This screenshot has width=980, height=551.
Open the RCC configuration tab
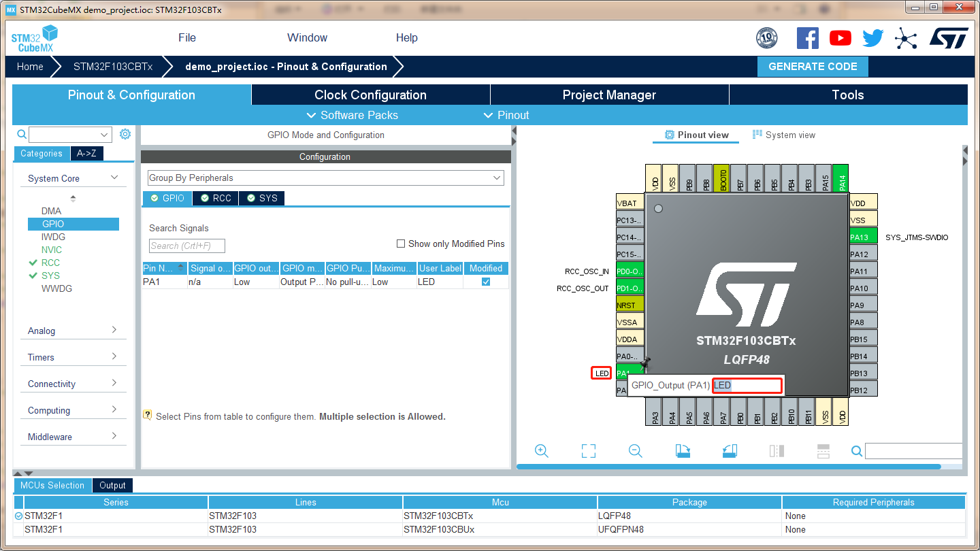216,198
